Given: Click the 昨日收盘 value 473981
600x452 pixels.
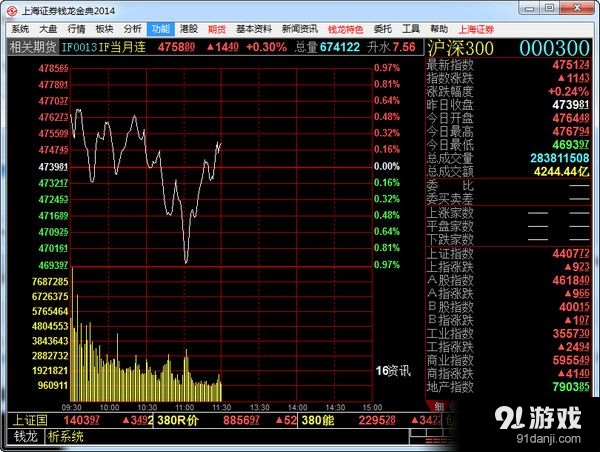Looking at the screenshot, I should [x=571, y=105].
